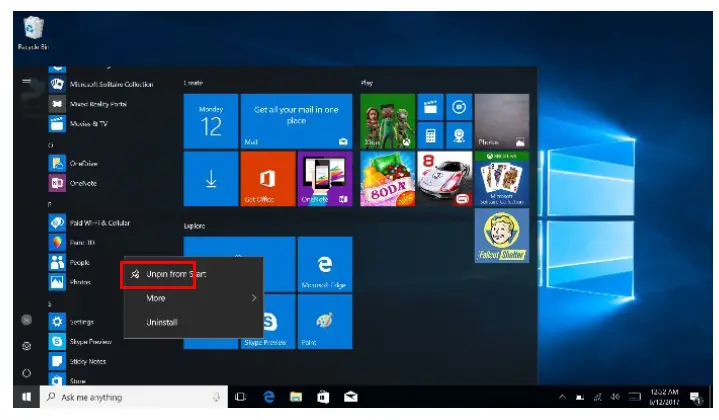Viewport: 719px width, 420px height.
Task: Launch Skype Preview from the app list
Action: (x=80, y=342)
